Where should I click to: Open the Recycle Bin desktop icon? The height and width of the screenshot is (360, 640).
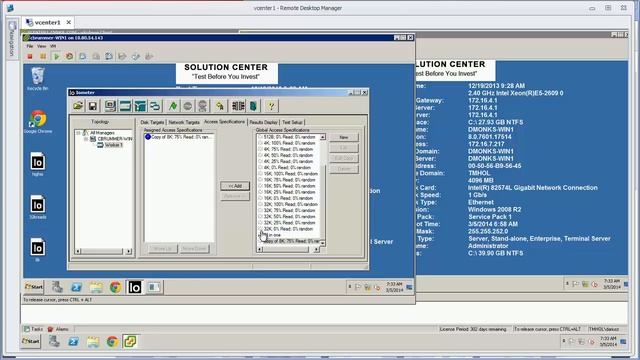click(x=38, y=78)
